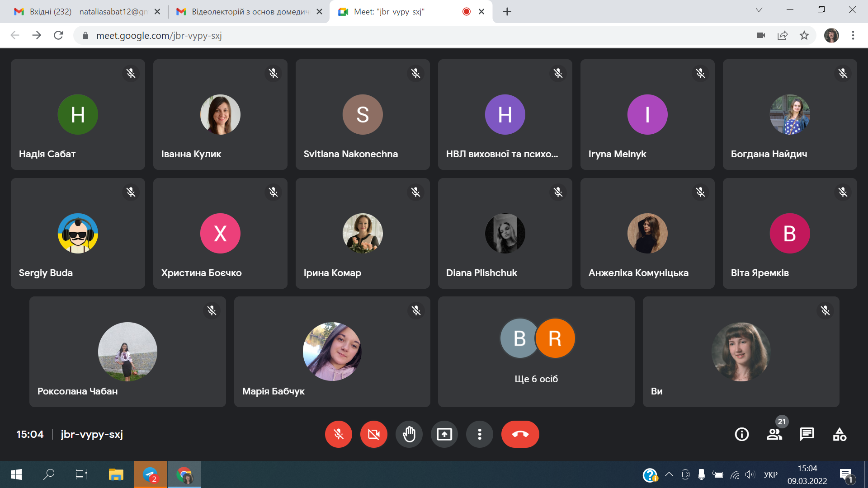Turn camera on in call controls
This screenshot has width=868, height=488.
coord(373,434)
